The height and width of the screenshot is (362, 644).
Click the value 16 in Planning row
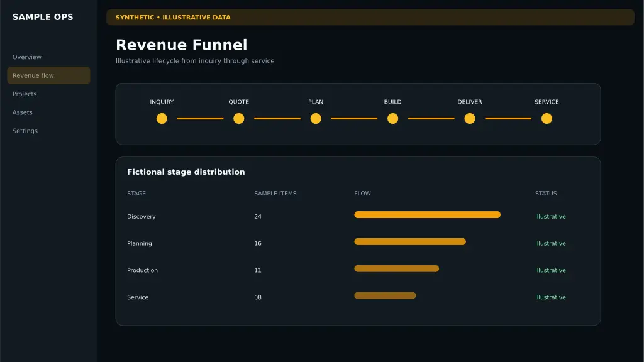click(x=257, y=243)
